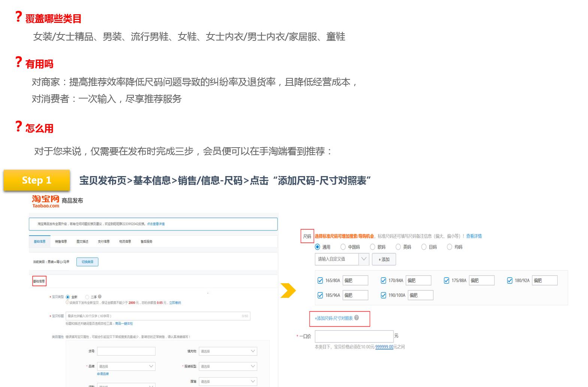This screenshot has height=387, width=588.
Task: Switch to the 销售信息 tab
Action: tap(61, 242)
